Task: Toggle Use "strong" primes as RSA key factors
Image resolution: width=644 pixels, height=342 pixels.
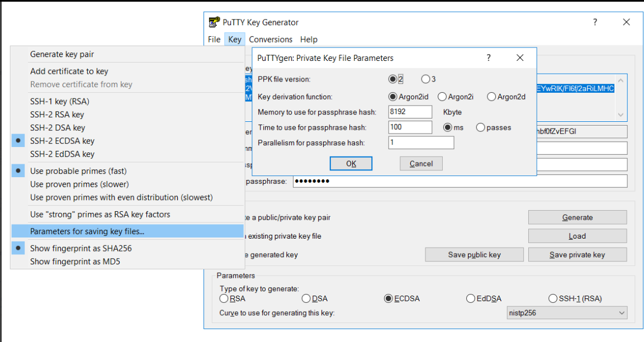Action: click(x=127, y=215)
